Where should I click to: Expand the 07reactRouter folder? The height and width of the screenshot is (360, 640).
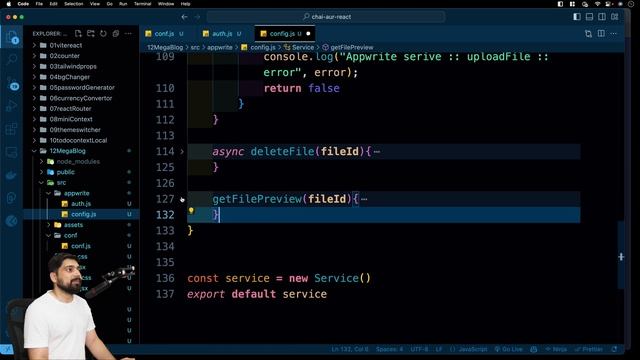(70, 109)
